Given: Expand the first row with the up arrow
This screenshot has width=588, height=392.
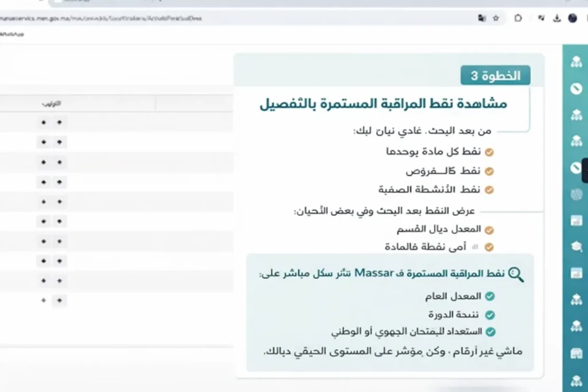Looking at the screenshot, I should coord(59,122).
